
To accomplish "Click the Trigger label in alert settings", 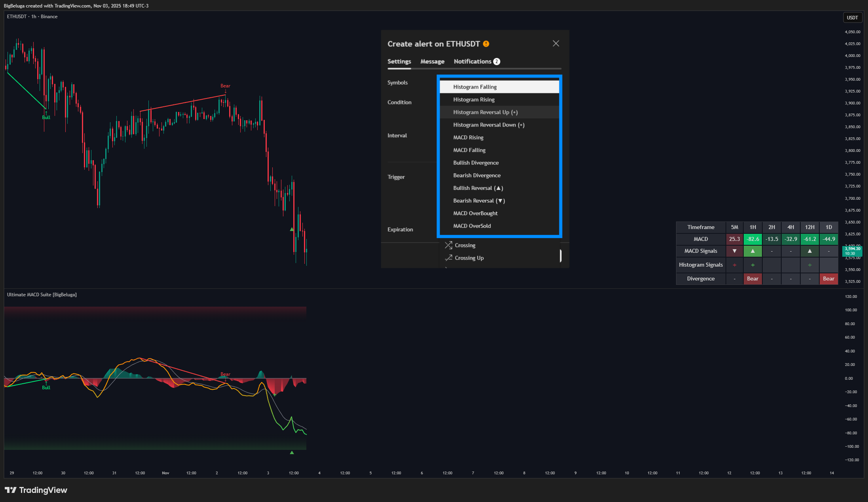I will (396, 177).
